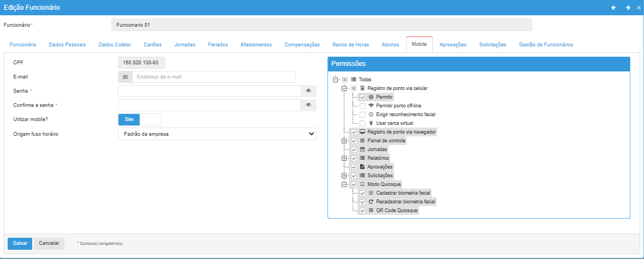Click the Cancelar button
Viewport: 644px width, 259px height.
[49, 243]
